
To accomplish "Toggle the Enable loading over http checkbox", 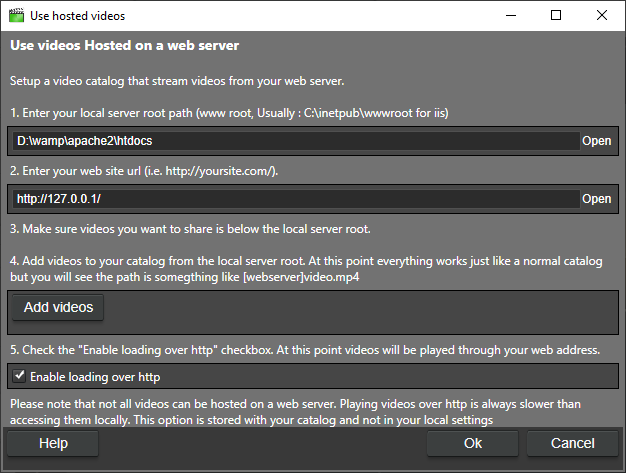I will pyautogui.click(x=19, y=377).
